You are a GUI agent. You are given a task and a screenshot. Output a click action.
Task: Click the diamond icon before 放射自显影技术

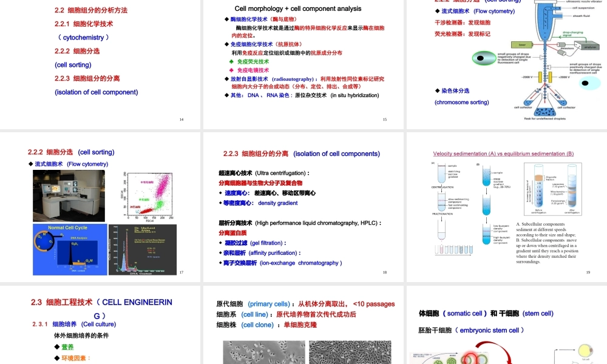(226, 78)
